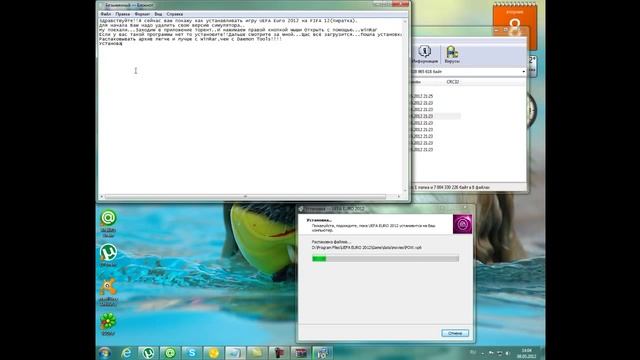Viewport: 640px width, 360px height.
Task: Expand the WinRAR path dropdown arrow
Action: (524, 72)
